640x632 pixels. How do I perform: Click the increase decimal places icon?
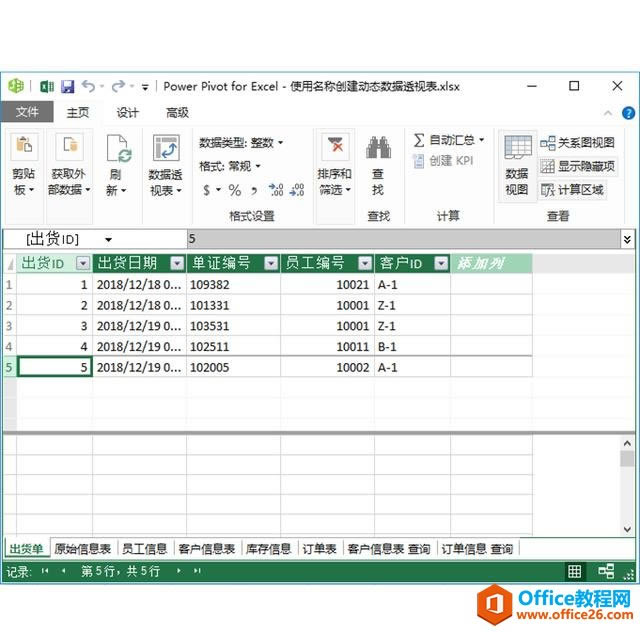pos(276,190)
